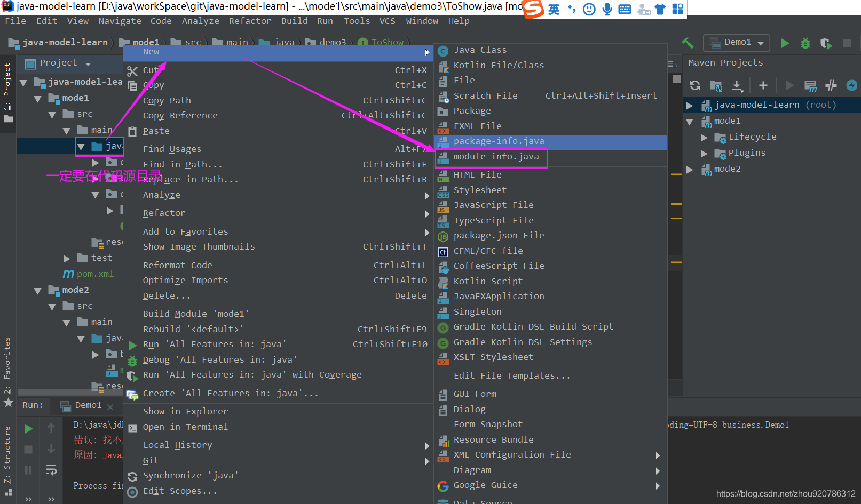Toggle Maven offline mode icon

tap(831, 85)
